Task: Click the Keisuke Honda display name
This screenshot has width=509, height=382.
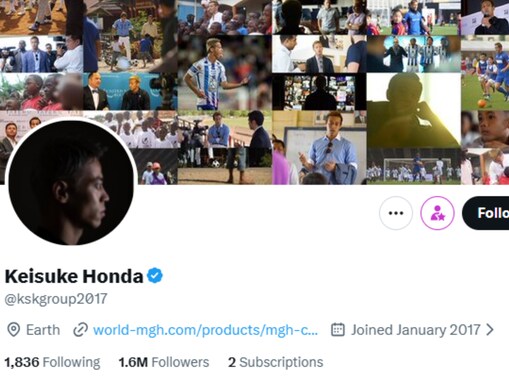Action: tap(74, 276)
